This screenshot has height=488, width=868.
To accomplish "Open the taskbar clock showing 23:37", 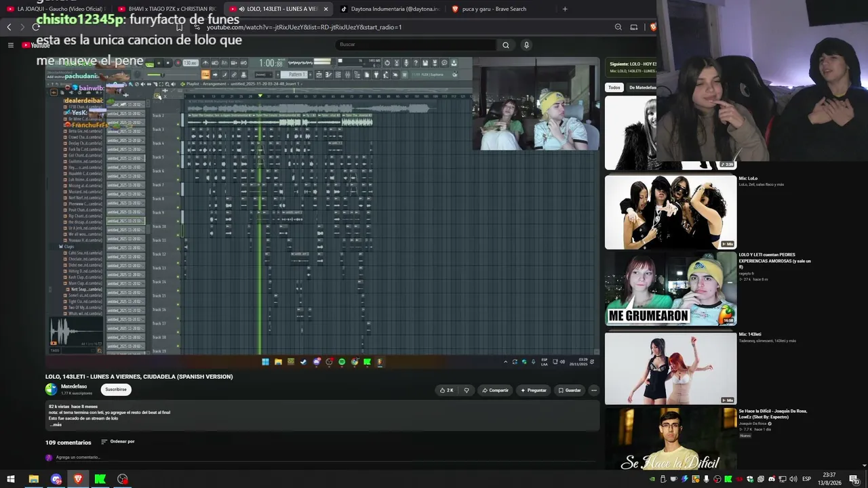I will 829,479.
